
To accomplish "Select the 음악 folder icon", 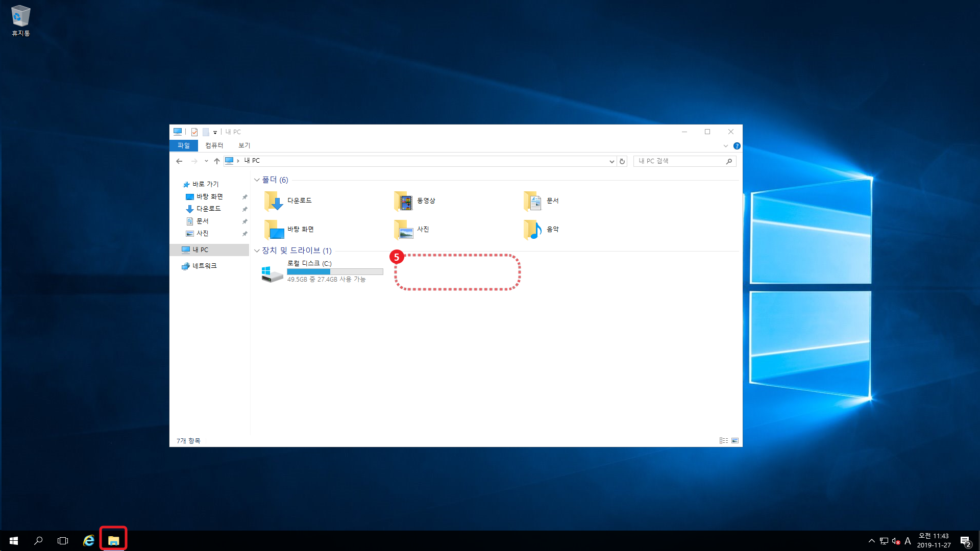I will (533, 230).
